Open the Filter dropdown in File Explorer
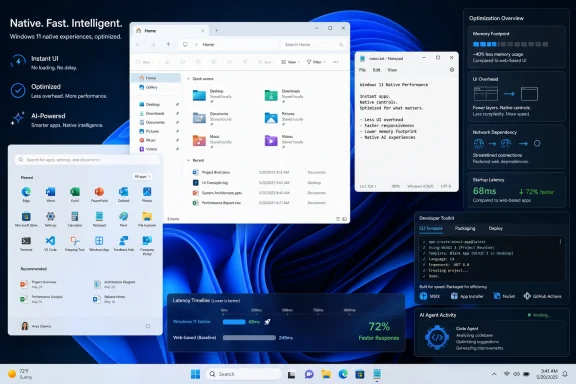The width and height of the screenshot is (576, 384). click(x=316, y=62)
